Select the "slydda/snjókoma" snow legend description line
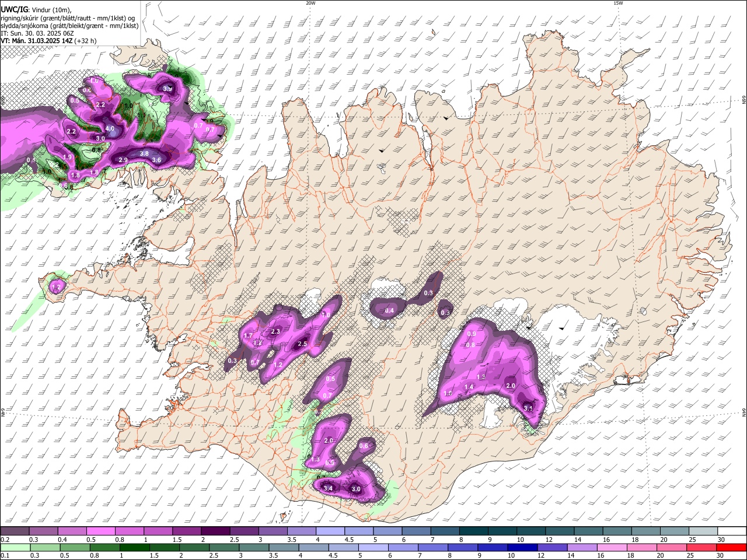Image resolution: width=747 pixels, height=560 pixels. [69, 26]
